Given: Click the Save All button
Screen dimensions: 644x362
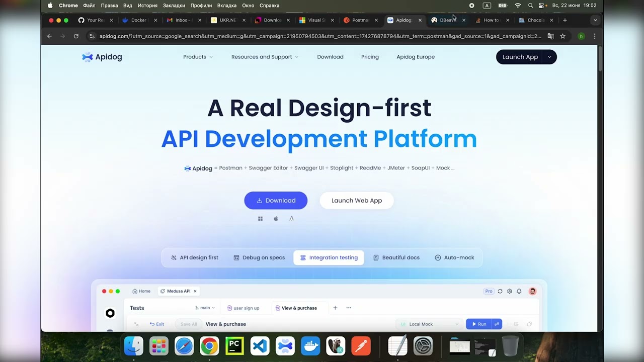Looking at the screenshot, I should pyautogui.click(x=189, y=324).
